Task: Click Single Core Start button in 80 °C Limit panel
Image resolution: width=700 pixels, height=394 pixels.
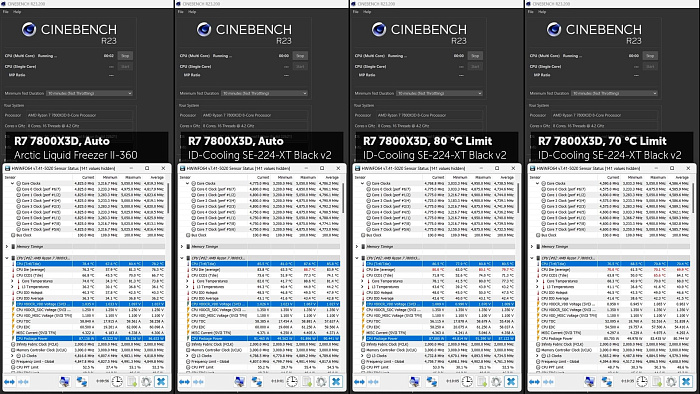Action: [x=475, y=66]
